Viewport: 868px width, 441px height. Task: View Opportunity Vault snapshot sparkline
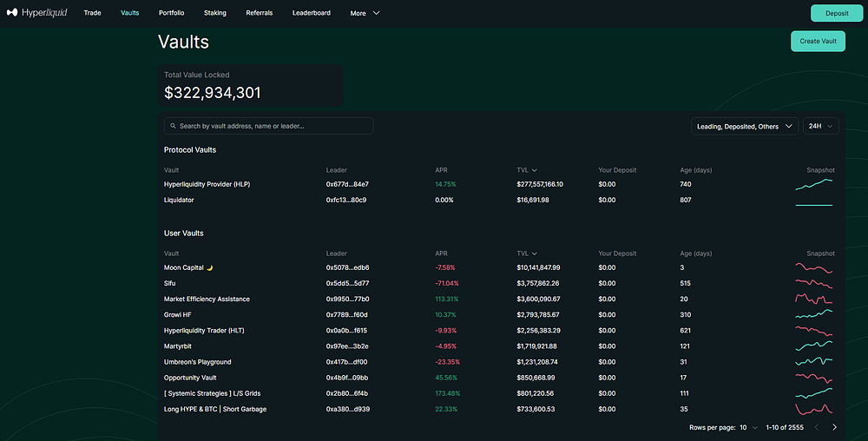pos(814,378)
